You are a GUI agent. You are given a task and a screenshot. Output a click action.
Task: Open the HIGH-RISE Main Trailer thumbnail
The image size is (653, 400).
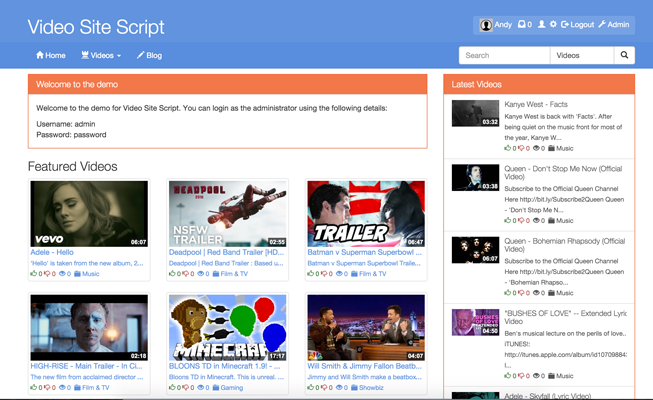pos(89,328)
